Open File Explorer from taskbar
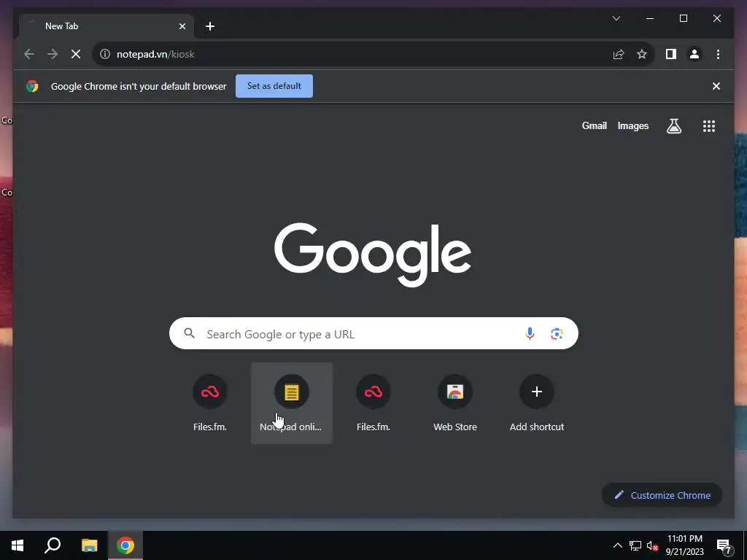Image resolution: width=747 pixels, height=560 pixels. (89, 545)
